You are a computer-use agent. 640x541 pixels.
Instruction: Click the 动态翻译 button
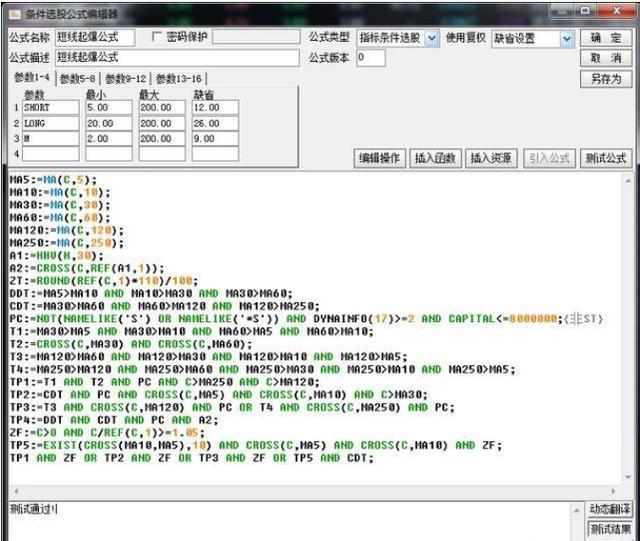(x=609, y=510)
